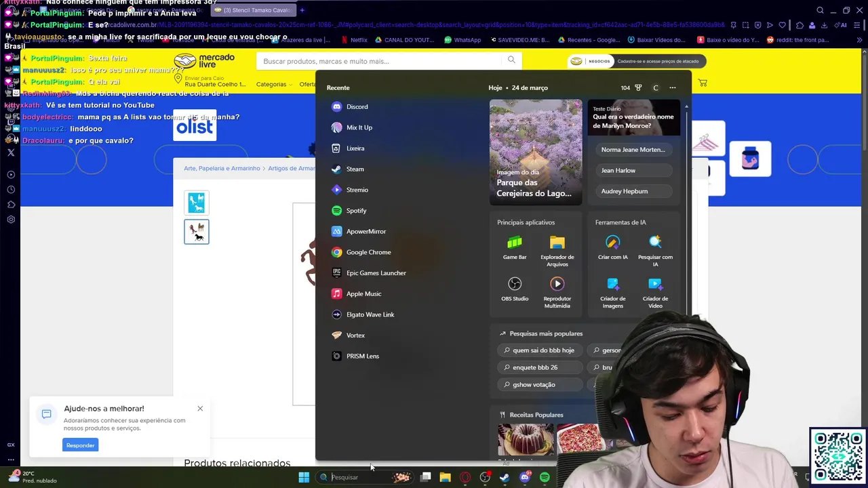
Task: Open PRISM Lens from recent apps
Action: 355,356
